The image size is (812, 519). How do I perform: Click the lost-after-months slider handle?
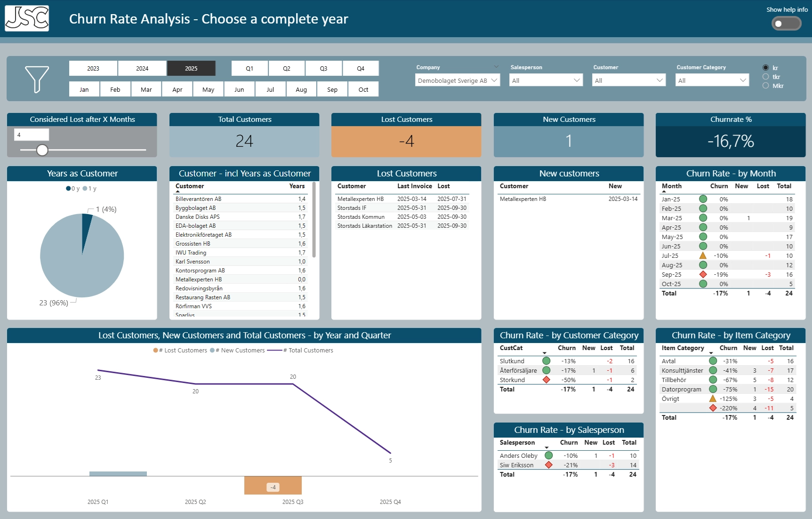pyautogui.click(x=42, y=150)
